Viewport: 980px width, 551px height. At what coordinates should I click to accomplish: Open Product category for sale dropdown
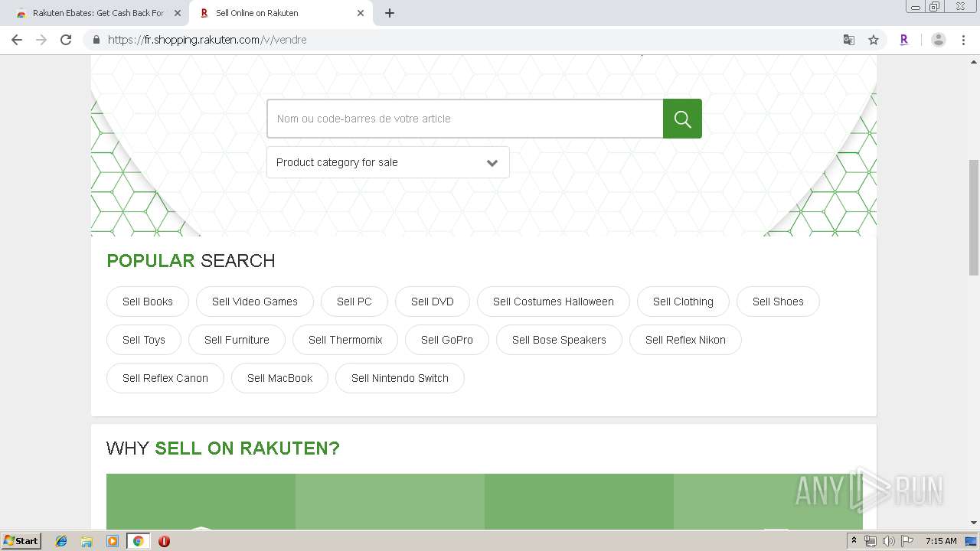[x=388, y=162]
